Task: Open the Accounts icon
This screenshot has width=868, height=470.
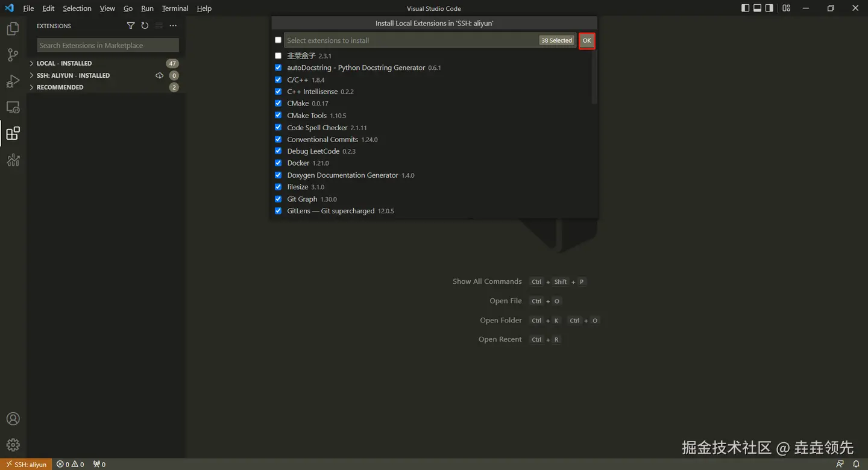Action: pos(13,419)
